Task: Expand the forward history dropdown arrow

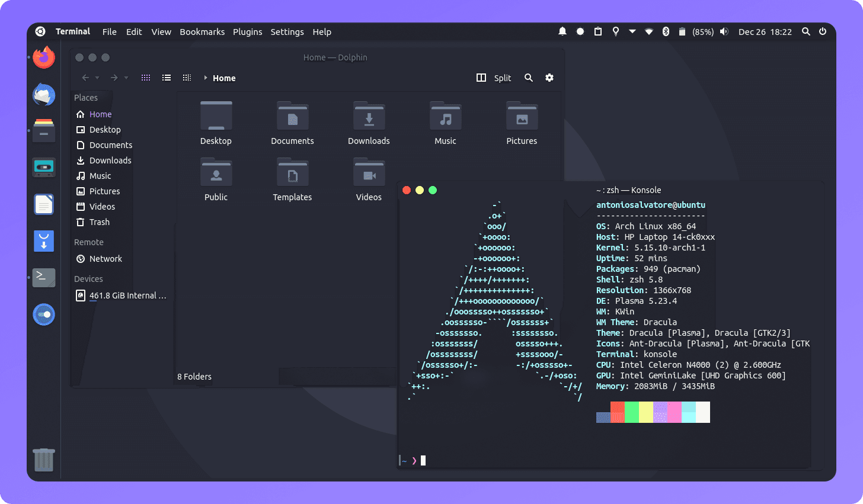Action: (x=126, y=78)
